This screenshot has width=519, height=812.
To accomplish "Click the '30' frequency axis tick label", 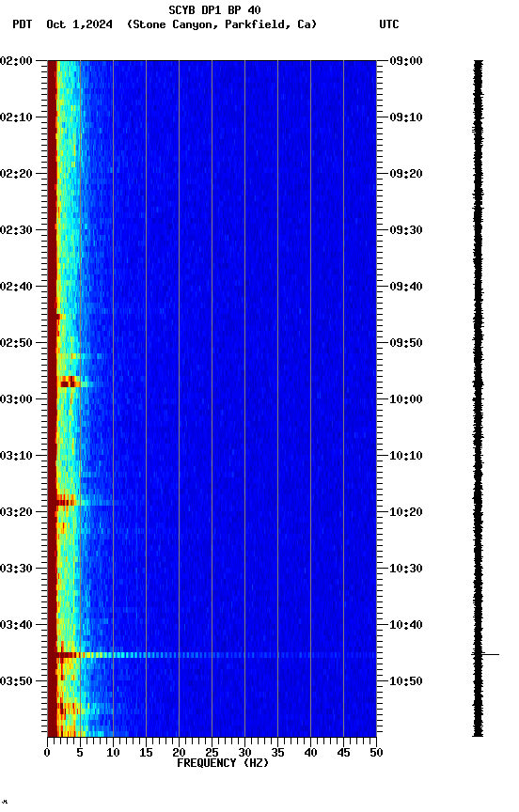I will click(244, 753).
